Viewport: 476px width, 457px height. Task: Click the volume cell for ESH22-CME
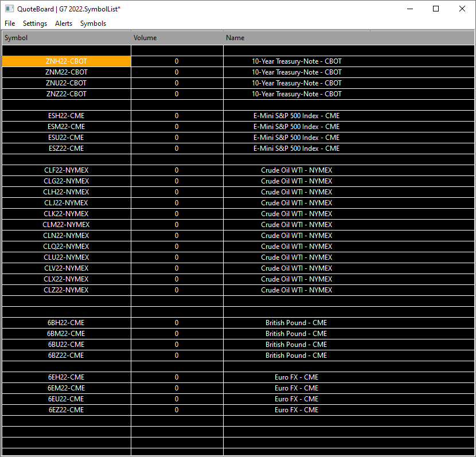click(x=177, y=116)
